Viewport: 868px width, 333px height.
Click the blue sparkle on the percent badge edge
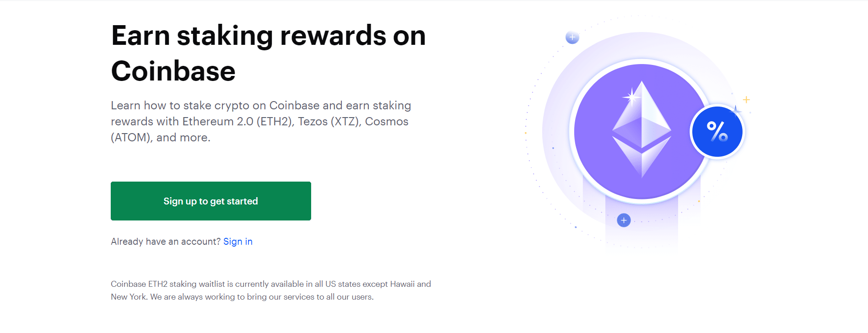[736, 111]
